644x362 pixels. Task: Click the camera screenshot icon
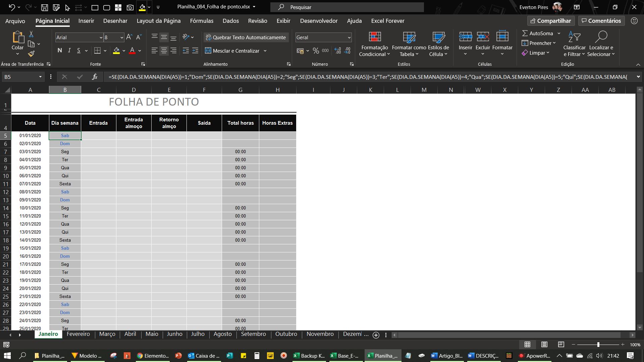pyautogui.click(x=130, y=7)
